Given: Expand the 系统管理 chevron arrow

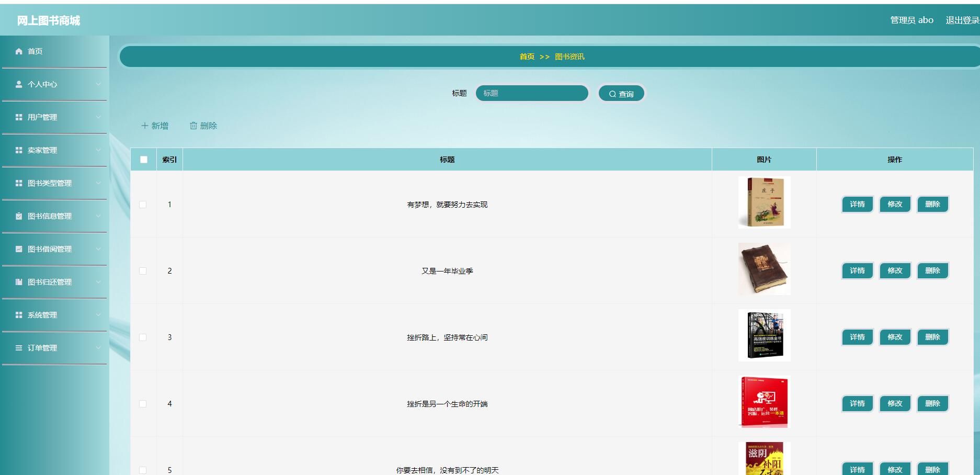Looking at the screenshot, I should [98, 315].
